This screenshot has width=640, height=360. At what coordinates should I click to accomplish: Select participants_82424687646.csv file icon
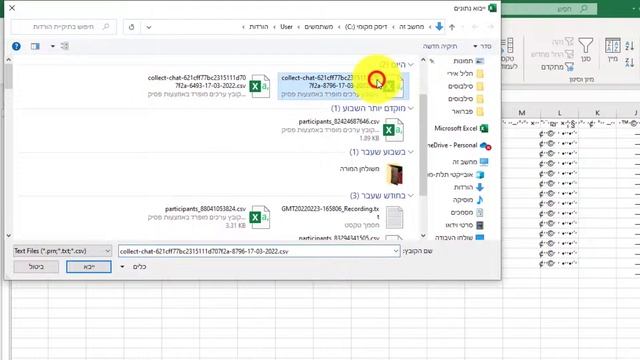tap(393, 130)
